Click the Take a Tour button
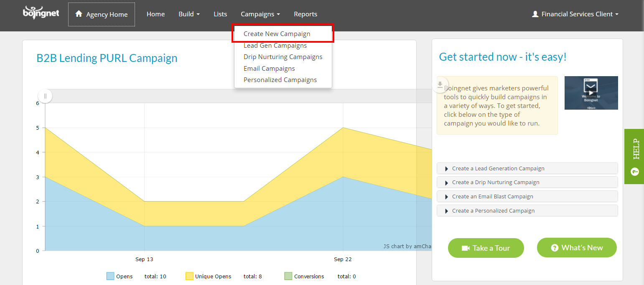 (486, 248)
